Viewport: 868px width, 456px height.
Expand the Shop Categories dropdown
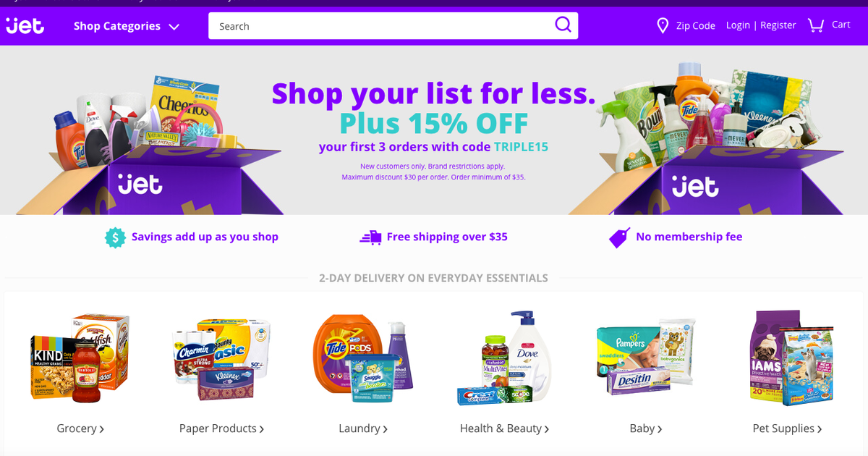127,26
